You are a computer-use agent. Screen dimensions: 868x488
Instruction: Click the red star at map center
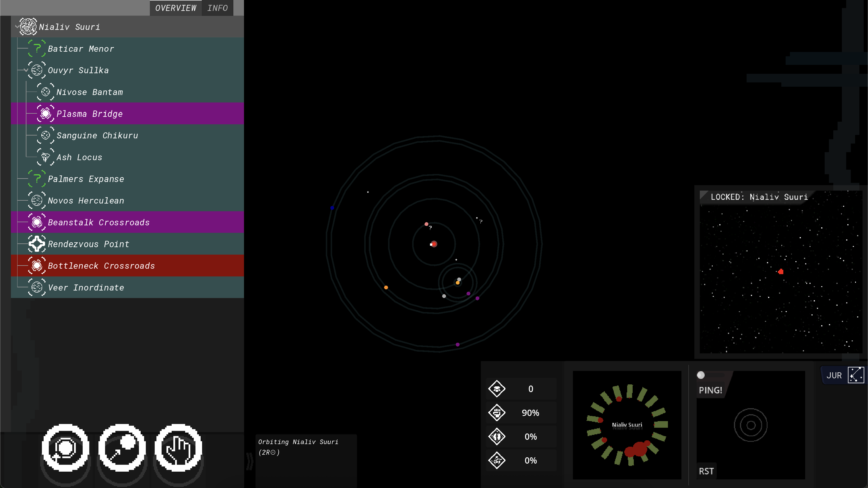434,244
